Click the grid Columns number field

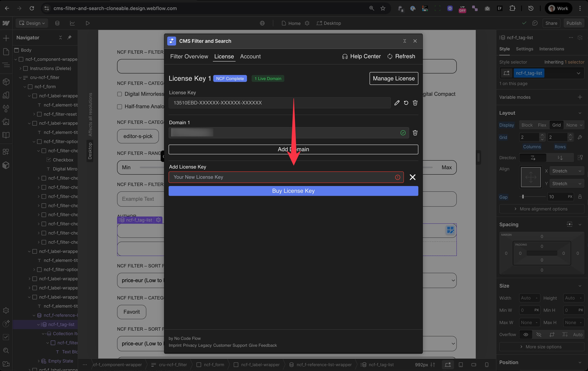(530, 137)
